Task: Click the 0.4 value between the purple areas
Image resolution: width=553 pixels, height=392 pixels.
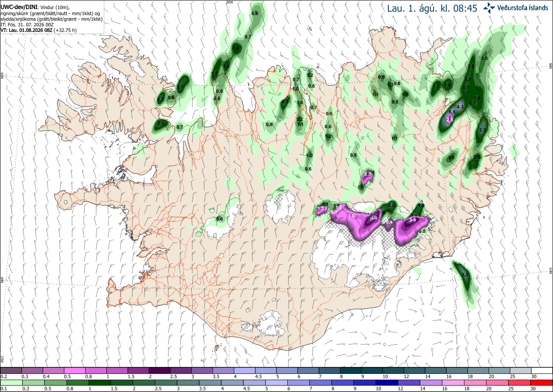Action: 390,222
